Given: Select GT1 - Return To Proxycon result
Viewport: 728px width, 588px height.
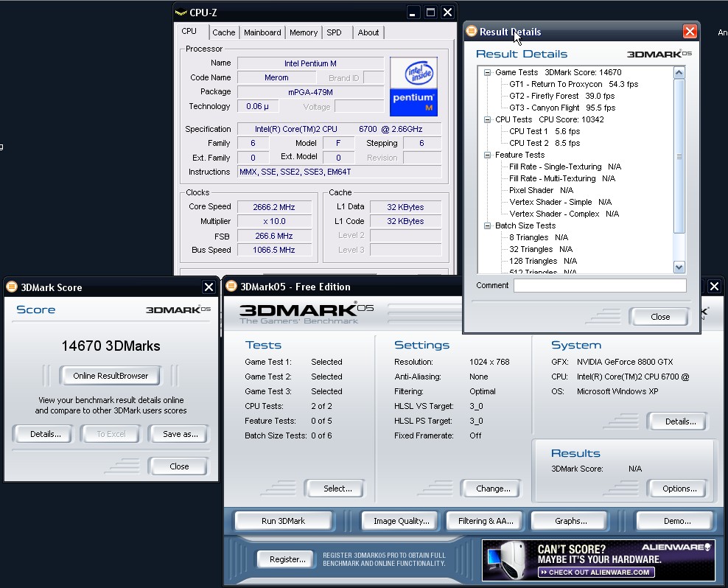Looking at the screenshot, I should (573, 84).
